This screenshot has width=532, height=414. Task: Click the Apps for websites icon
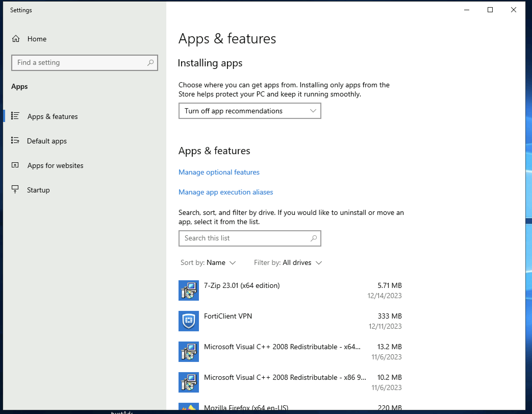pyautogui.click(x=15, y=165)
